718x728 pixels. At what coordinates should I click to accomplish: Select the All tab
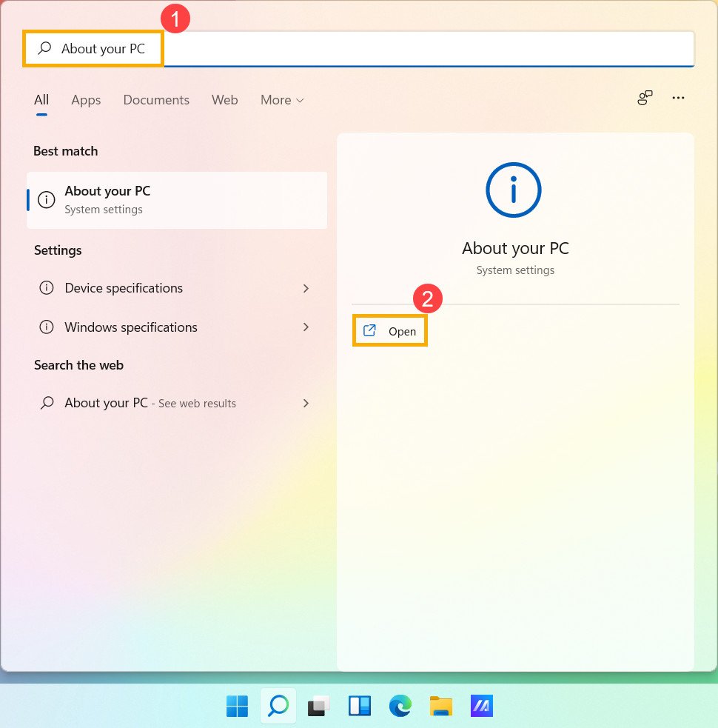(41, 100)
